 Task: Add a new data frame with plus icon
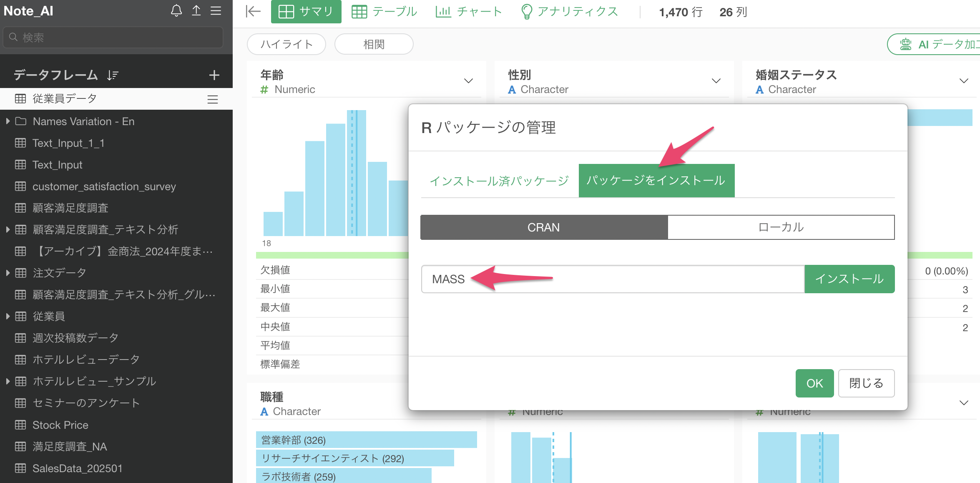click(x=214, y=75)
